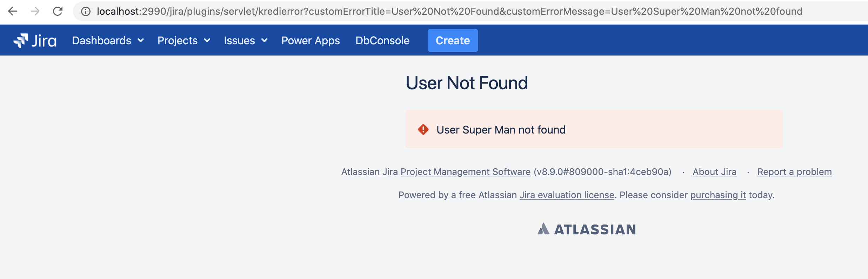The height and width of the screenshot is (279, 868).
Task: Focus the browser address bar URL
Action: pos(449,12)
